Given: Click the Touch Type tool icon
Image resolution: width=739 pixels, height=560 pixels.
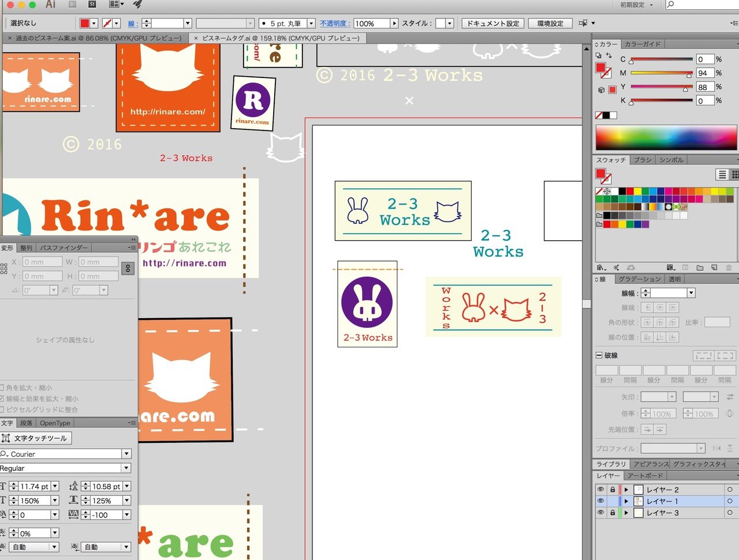Looking at the screenshot, I should (x=36, y=438).
